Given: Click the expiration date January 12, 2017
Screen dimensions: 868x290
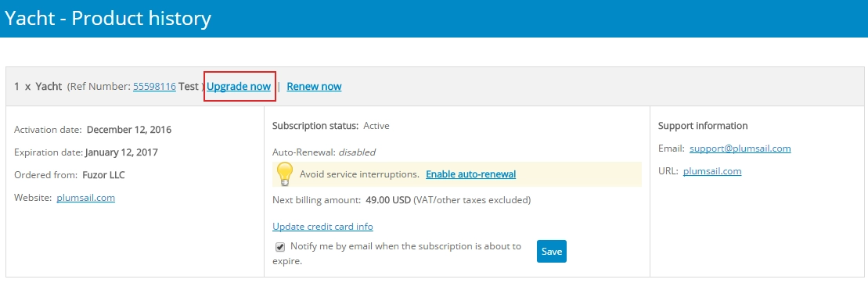Looking at the screenshot, I should point(121,152).
